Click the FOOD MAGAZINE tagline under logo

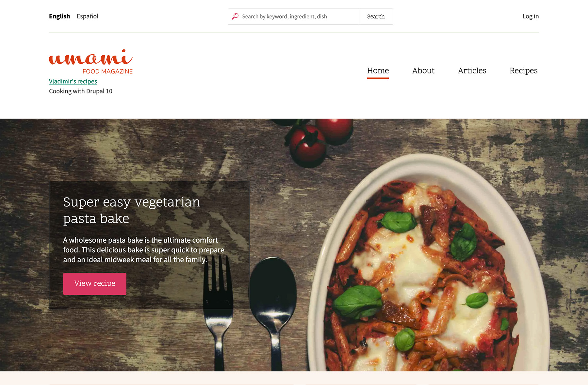click(107, 71)
